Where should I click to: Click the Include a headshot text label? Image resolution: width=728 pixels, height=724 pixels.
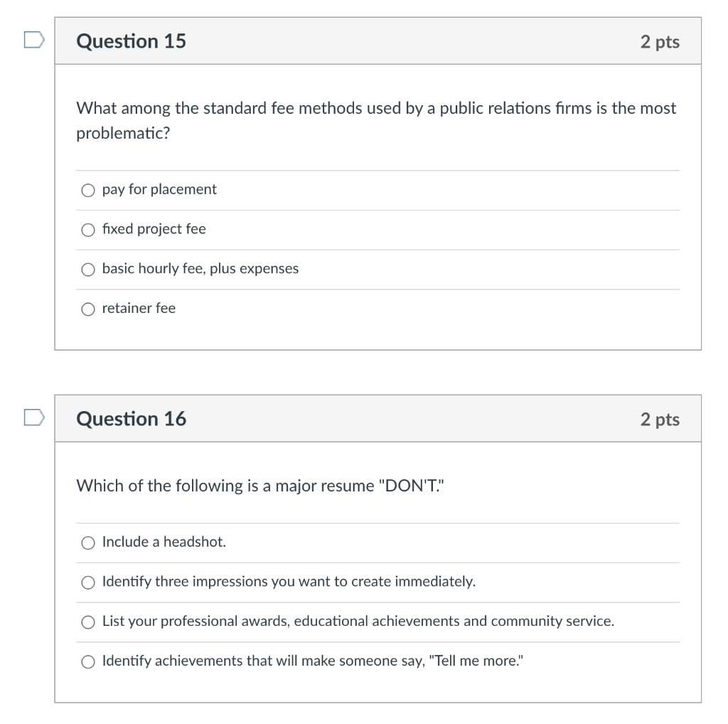[x=164, y=541]
